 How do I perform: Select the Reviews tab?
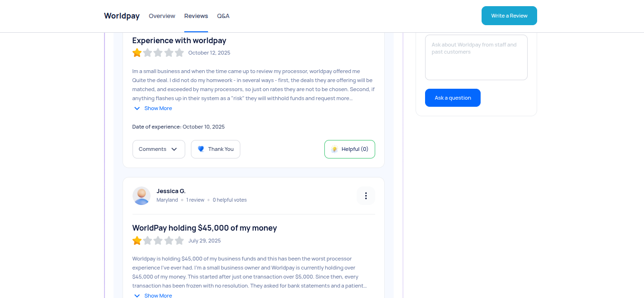(x=196, y=16)
